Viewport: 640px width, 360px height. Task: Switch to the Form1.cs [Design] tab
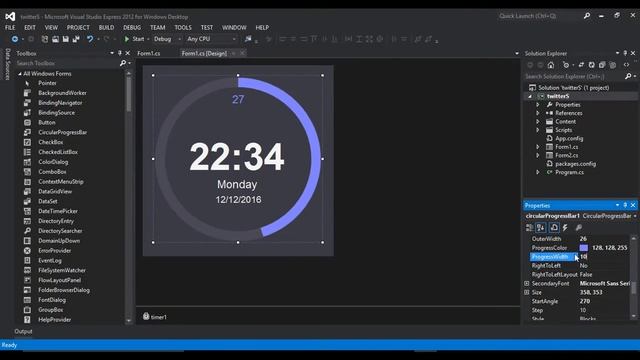coord(204,53)
